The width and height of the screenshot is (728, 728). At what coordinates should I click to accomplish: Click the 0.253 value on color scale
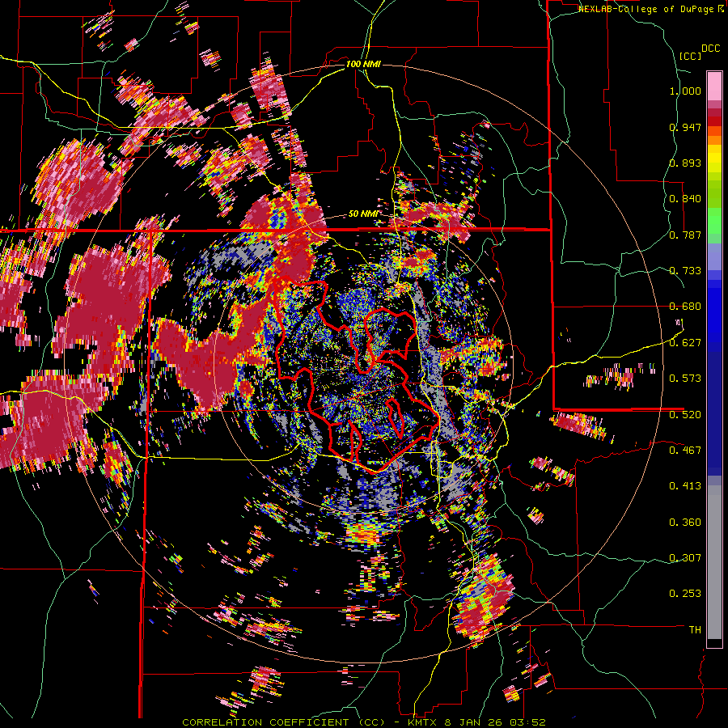685,594
